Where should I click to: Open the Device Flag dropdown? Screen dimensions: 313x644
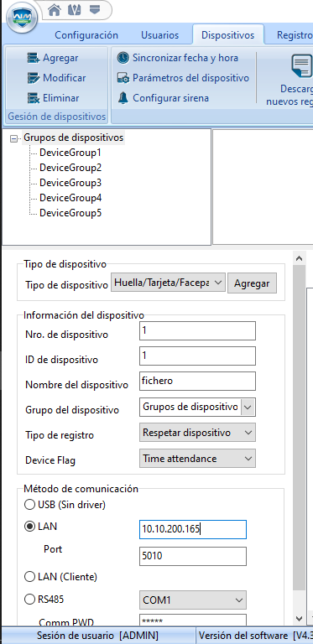pos(197,459)
